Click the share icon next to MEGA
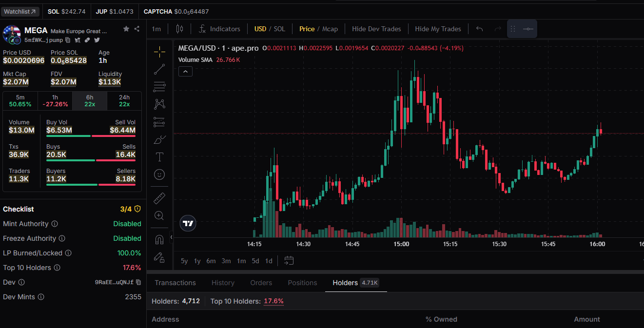 coord(137,29)
